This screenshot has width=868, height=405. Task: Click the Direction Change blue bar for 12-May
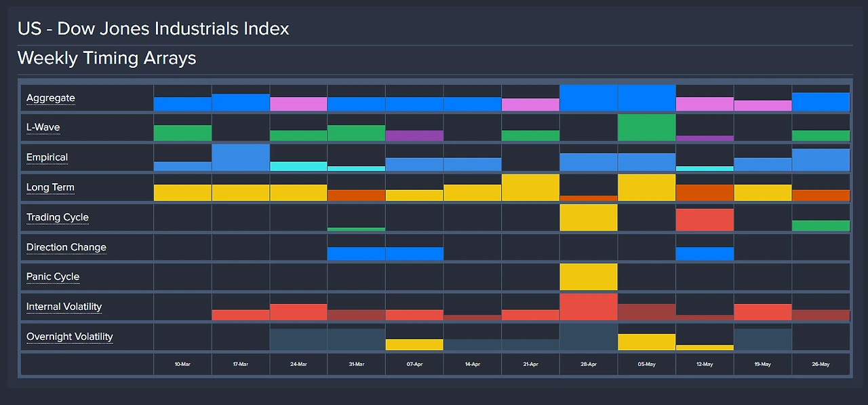705,254
